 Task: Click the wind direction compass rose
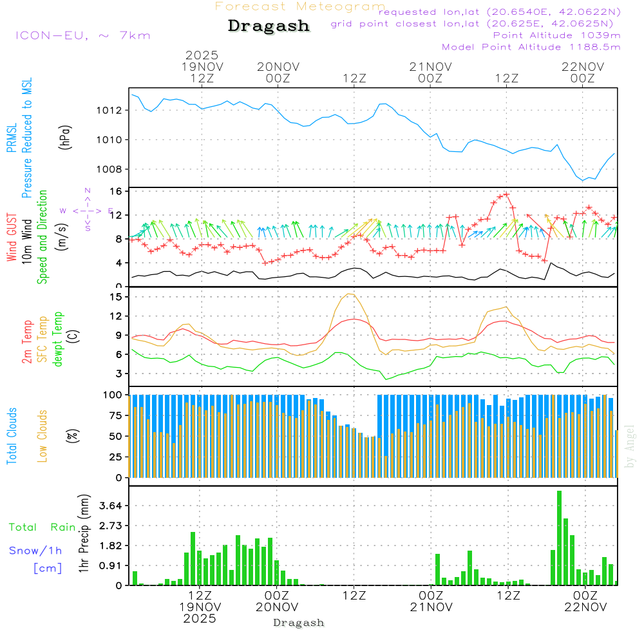87,211
